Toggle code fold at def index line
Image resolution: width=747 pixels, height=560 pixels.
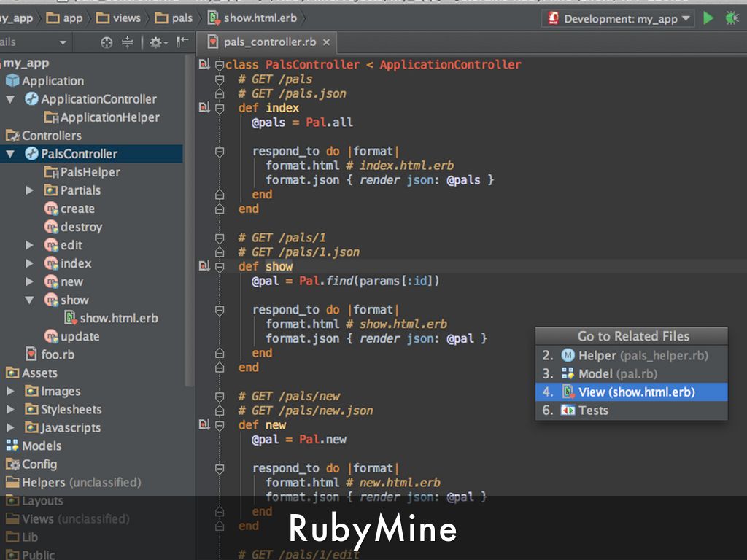tap(220, 108)
